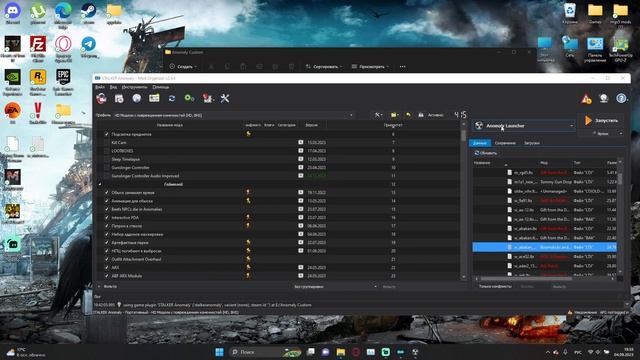Click Сортировать in the Anomaly Custom window
This screenshot has width=640, height=360.
point(324,67)
